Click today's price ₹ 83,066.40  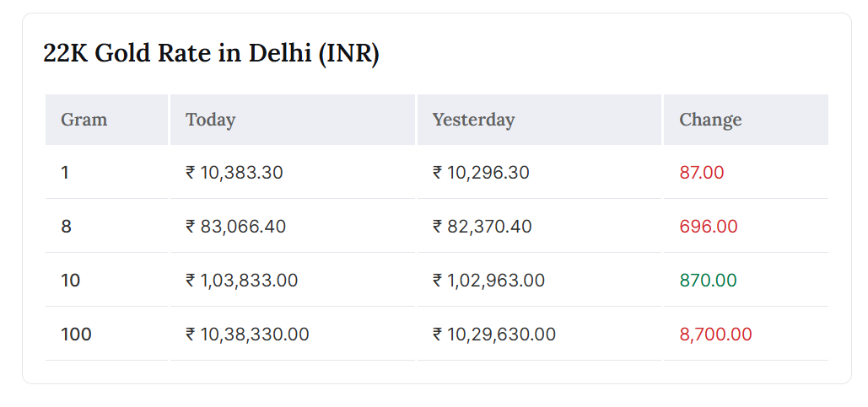coord(236,227)
